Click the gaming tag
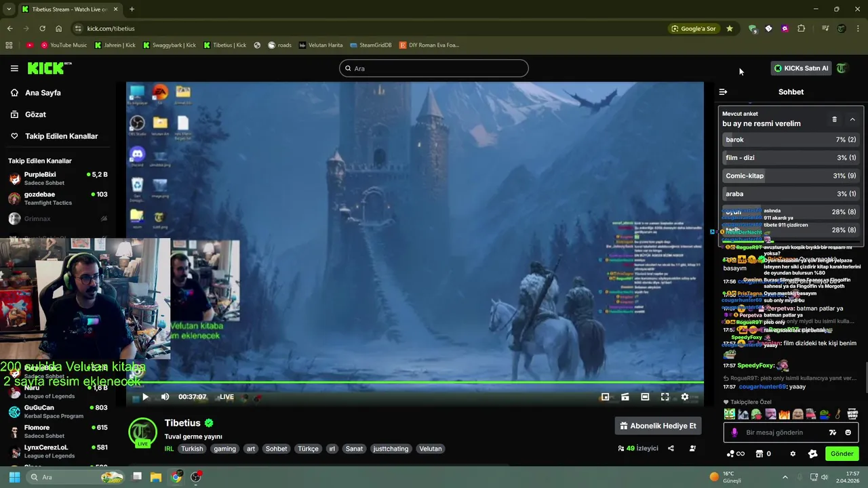The image size is (868, 488). click(224, 449)
